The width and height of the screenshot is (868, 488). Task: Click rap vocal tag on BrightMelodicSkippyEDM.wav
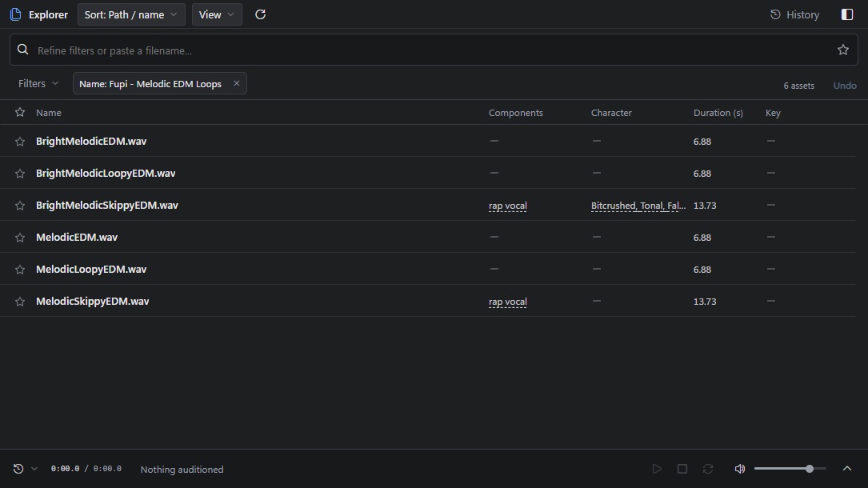(508, 206)
